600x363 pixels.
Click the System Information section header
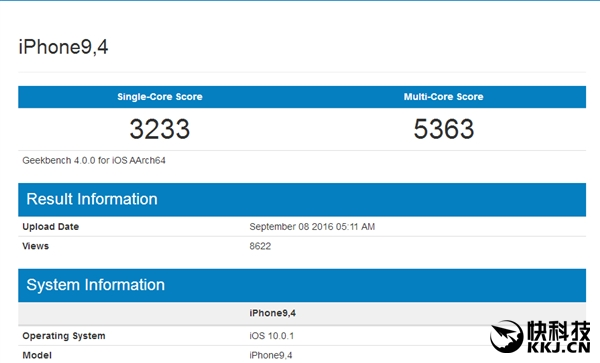[x=302, y=285]
